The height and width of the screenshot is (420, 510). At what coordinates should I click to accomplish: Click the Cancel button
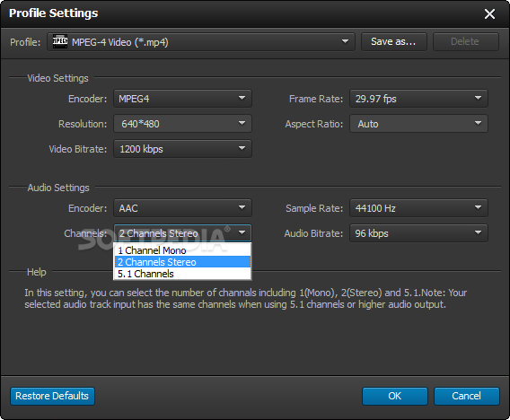(x=467, y=396)
